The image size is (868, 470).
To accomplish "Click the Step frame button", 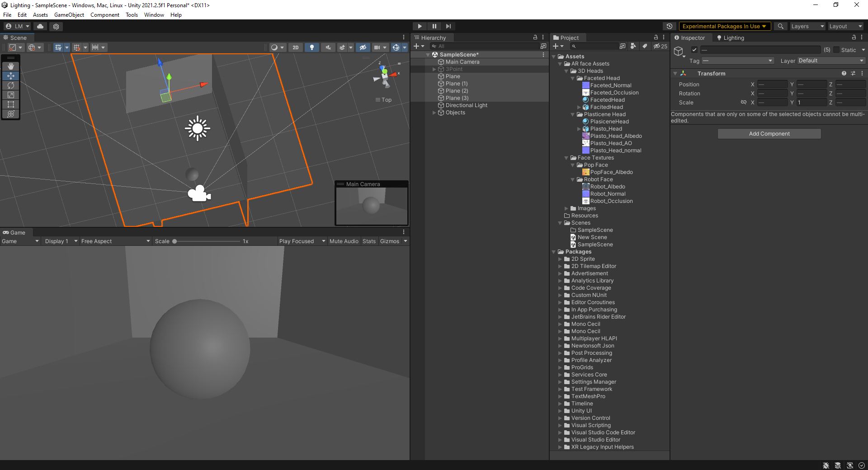I will pos(448,26).
